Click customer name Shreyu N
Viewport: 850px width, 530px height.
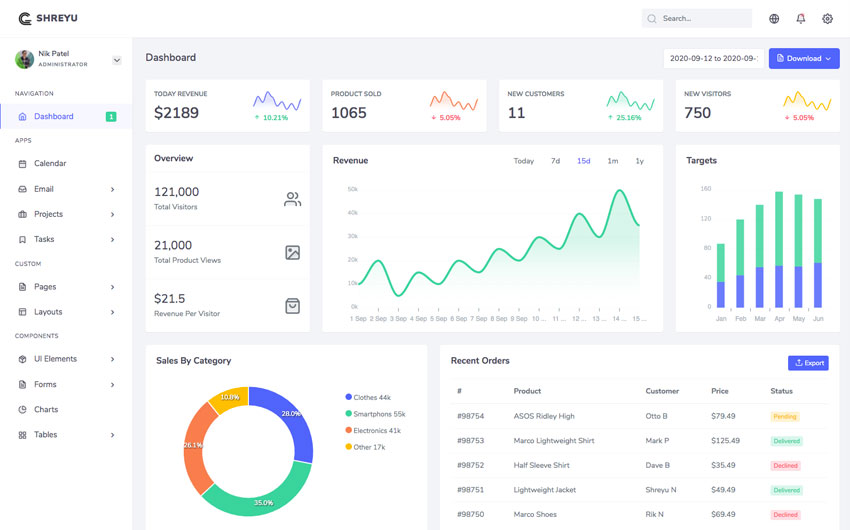pyautogui.click(x=661, y=490)
